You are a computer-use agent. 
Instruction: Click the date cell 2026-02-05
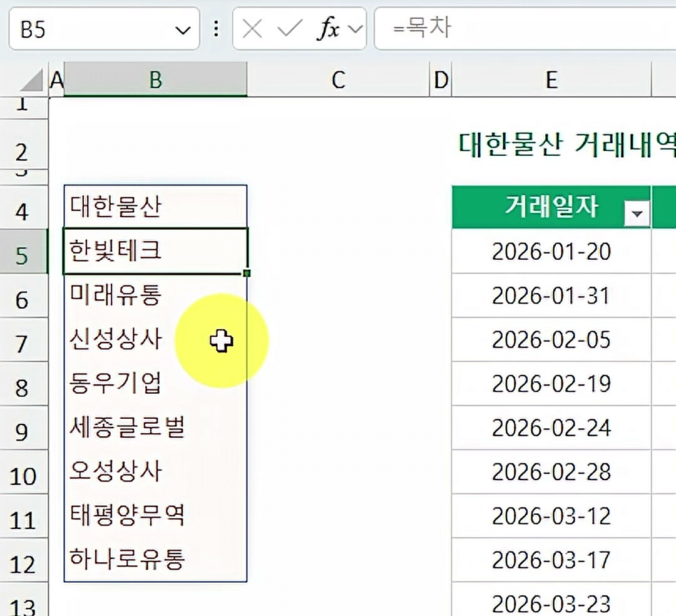(551, 340)
